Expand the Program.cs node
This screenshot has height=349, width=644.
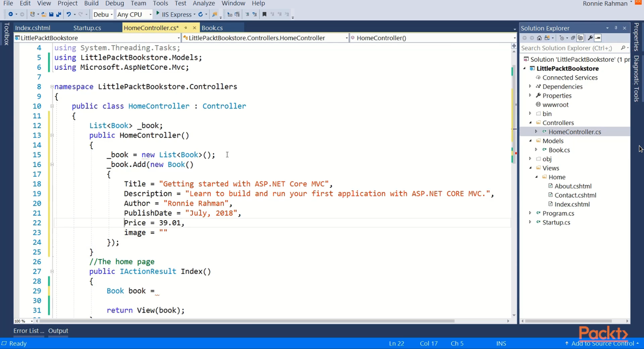pos(530,213)
